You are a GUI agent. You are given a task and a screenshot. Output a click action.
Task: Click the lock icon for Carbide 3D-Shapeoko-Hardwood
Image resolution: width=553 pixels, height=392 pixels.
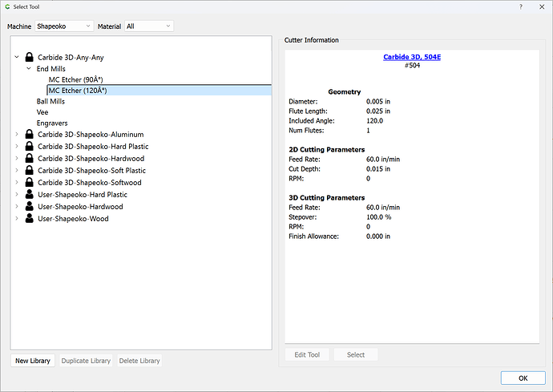(30, 159)
